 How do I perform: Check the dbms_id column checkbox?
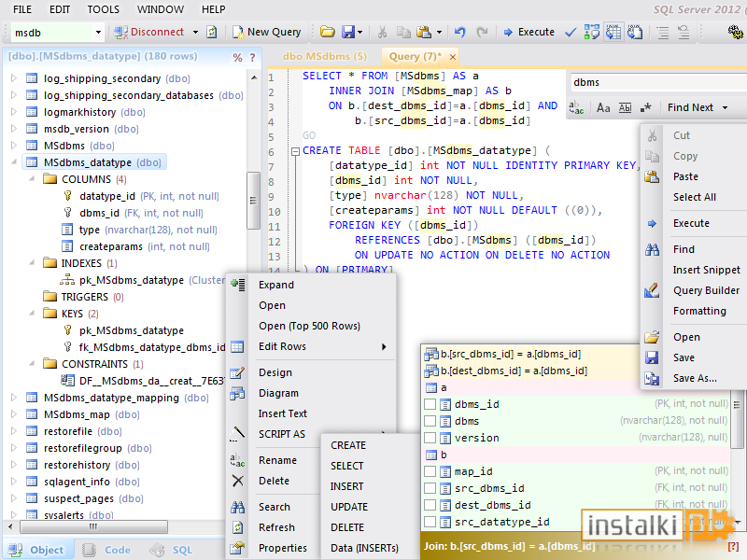(x=430, y=404)
